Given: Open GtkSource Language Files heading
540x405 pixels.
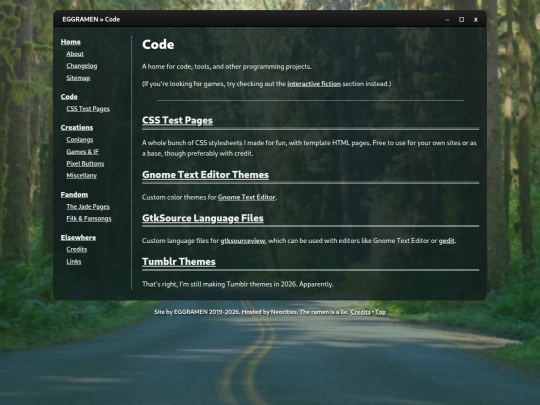Looking at the screenshot, I should coord(203,218).
